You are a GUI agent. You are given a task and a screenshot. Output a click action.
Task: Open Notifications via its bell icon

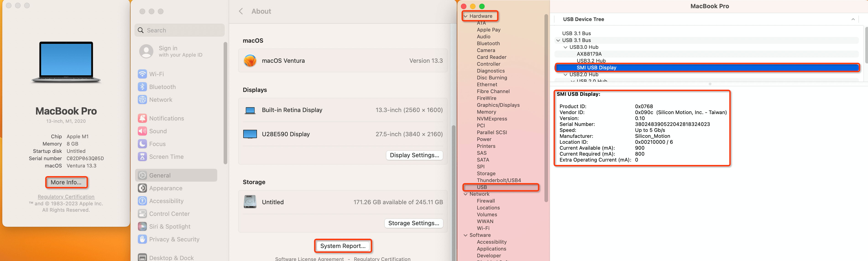[x=142, y=118]
